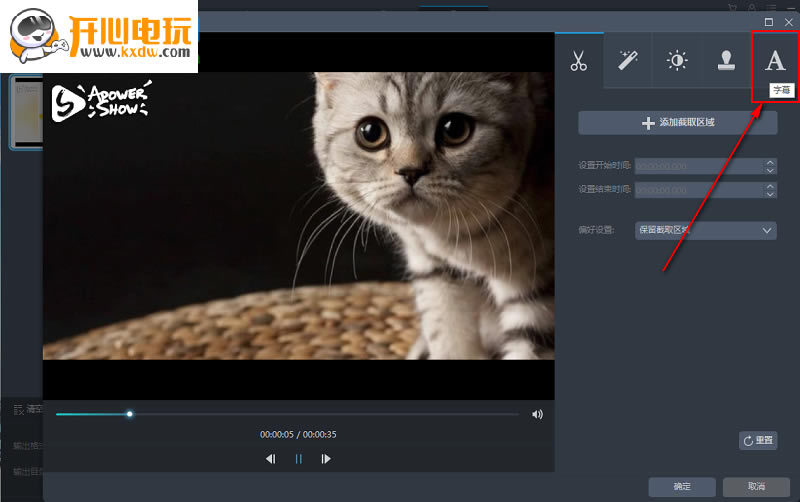The width and height of the screenshot is (800, 502).
Task: Increase start time with the up arrow
Action: click(769, 162)
